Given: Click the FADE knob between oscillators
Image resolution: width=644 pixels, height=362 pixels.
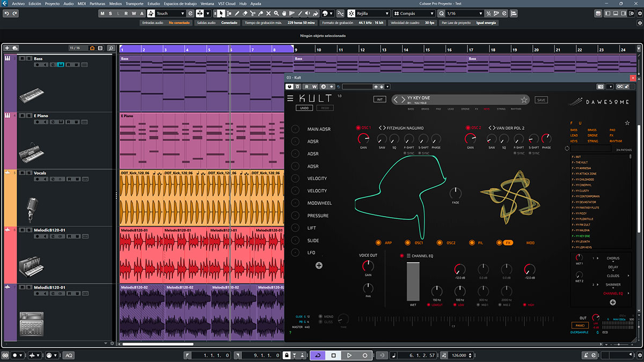Looking at the screenshot, I should [x=455, y=194].
